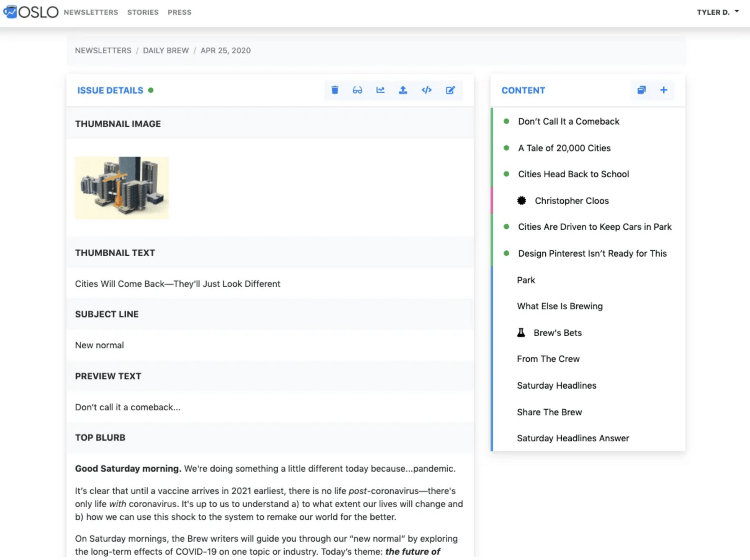Open Don't Call It a Comeback story
The image size is (750, 560).
(568, 121)
